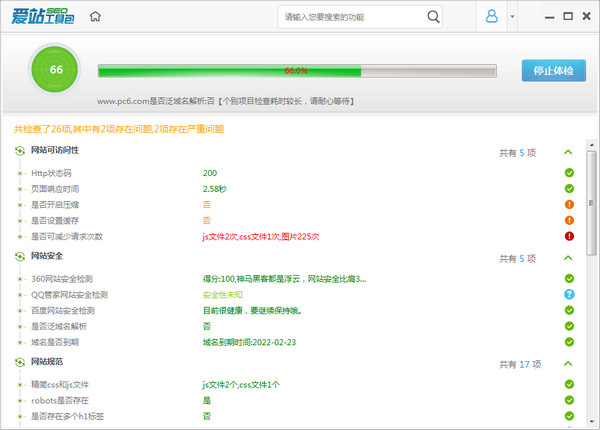
Task: Click orange warning icon for 是否设置缓存
Action: pos(569,220)
